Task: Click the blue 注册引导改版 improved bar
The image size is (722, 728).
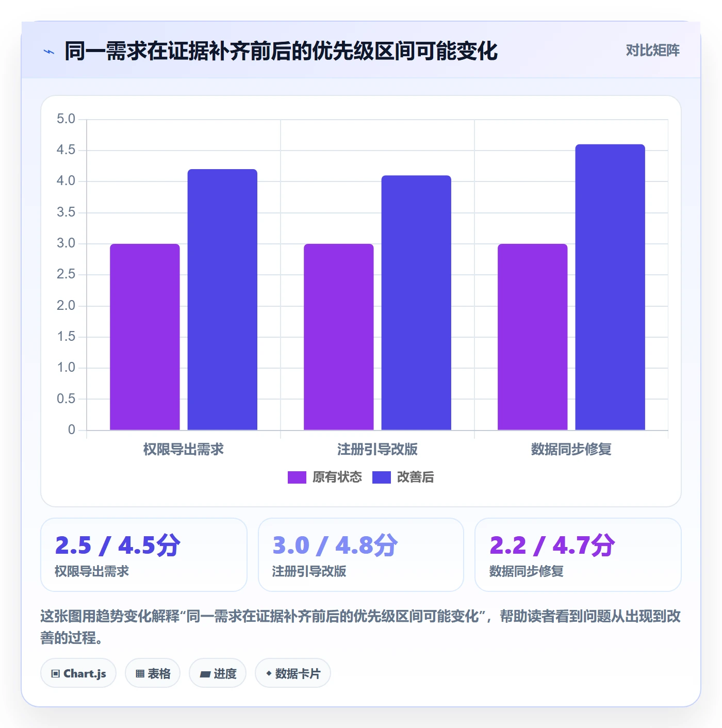Action: click(416, 303)
